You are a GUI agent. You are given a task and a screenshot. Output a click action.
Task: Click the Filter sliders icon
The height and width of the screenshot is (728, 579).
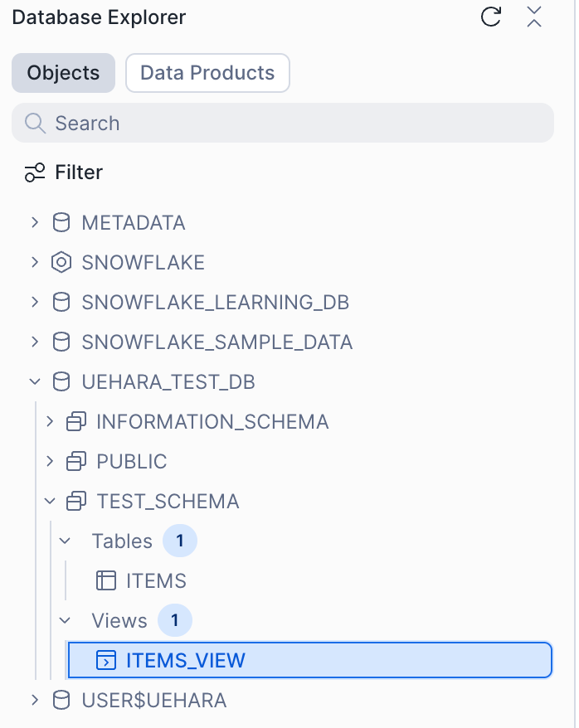click(35, 172)
